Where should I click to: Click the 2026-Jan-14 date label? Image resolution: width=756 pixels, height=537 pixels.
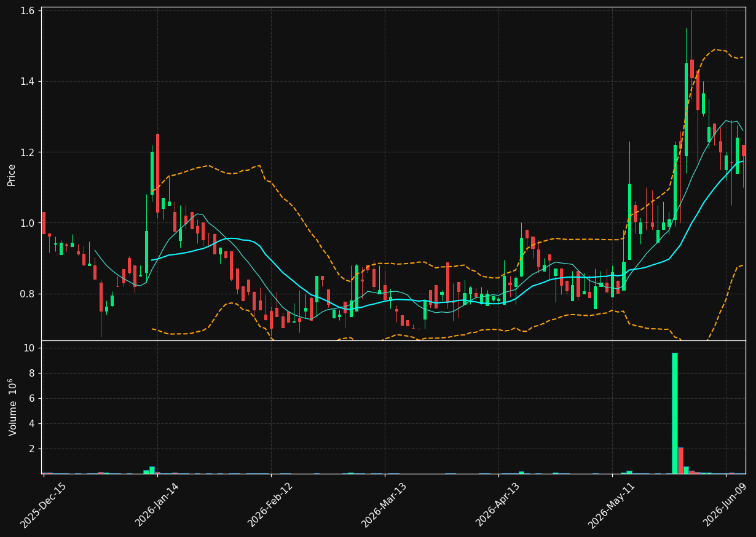coord(157,505)
